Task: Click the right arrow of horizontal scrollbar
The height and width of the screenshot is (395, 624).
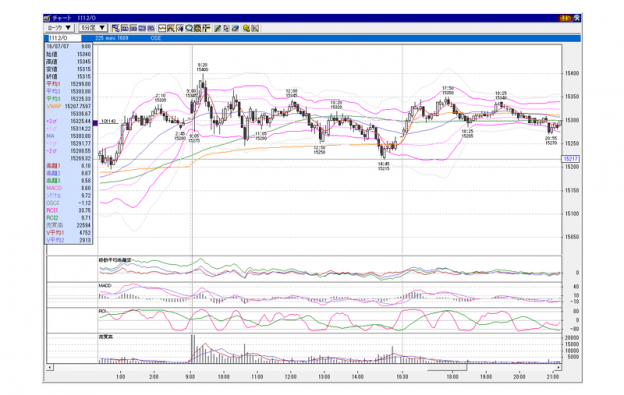Action: (558, 367)
